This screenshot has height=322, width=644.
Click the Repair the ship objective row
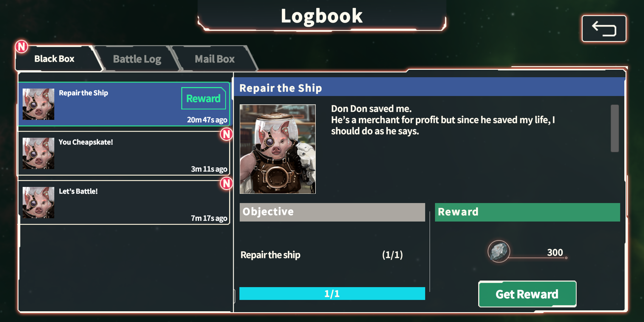click(x=322, y=255)
